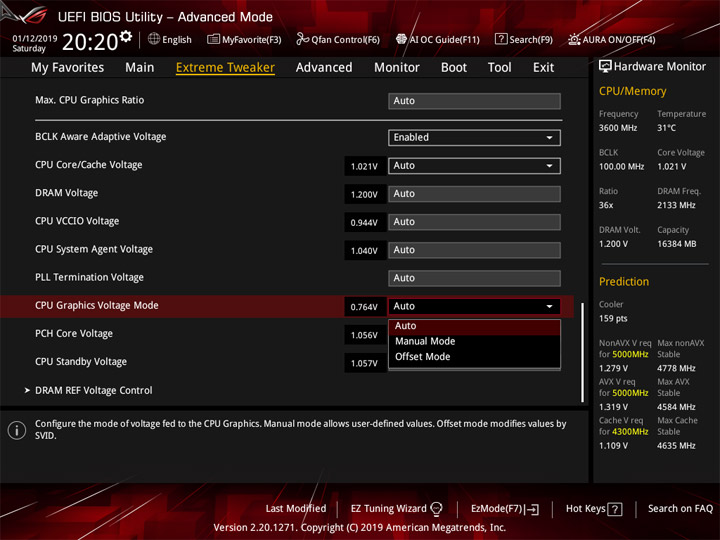Click EZ Tuning Wizard bulb icon

[436, 509]
